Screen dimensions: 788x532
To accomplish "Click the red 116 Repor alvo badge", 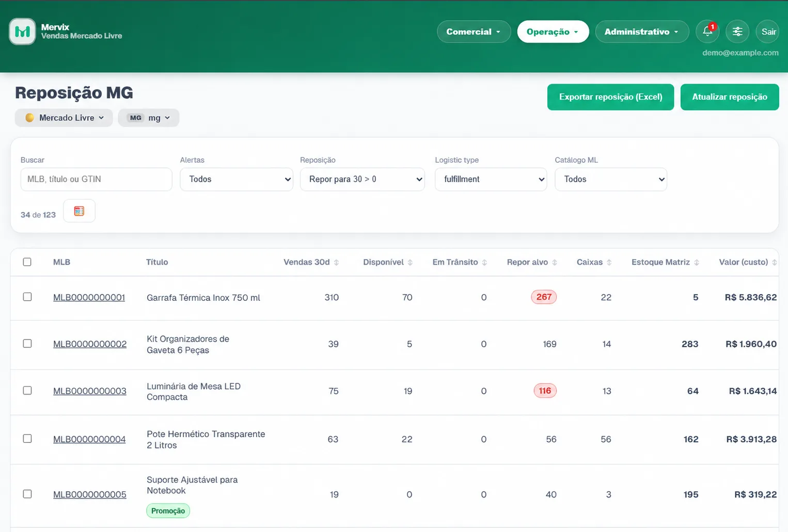I will tap(545, 391).
